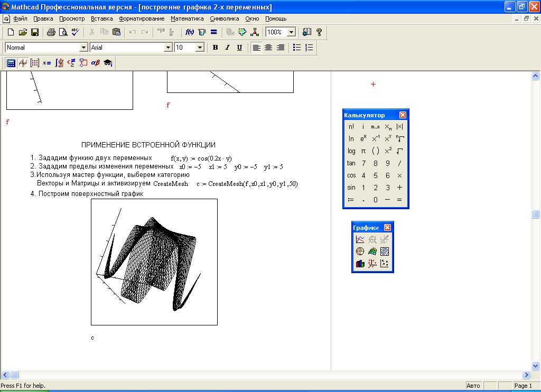Open the Resource Center book icon
The height and width of the screenshot is (392, 541).
[307, 32]
